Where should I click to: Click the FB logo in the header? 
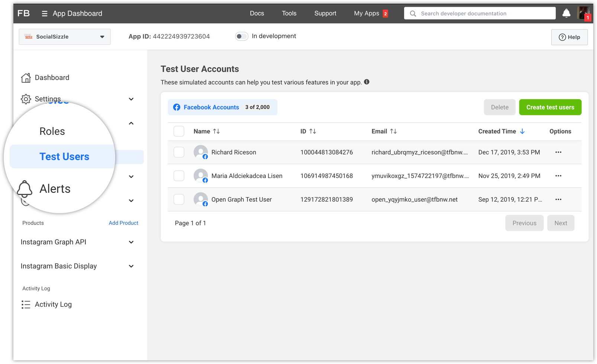point(23,13)
